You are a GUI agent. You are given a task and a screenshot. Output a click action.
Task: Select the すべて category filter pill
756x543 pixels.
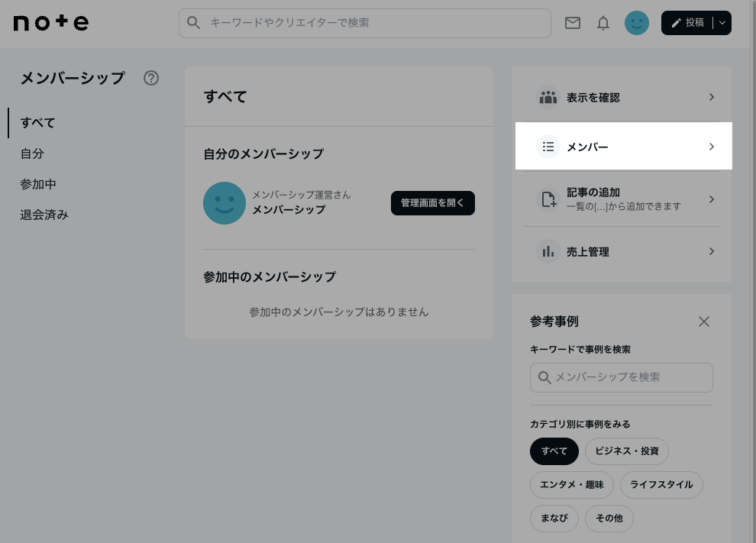click(x=554, y=451)
